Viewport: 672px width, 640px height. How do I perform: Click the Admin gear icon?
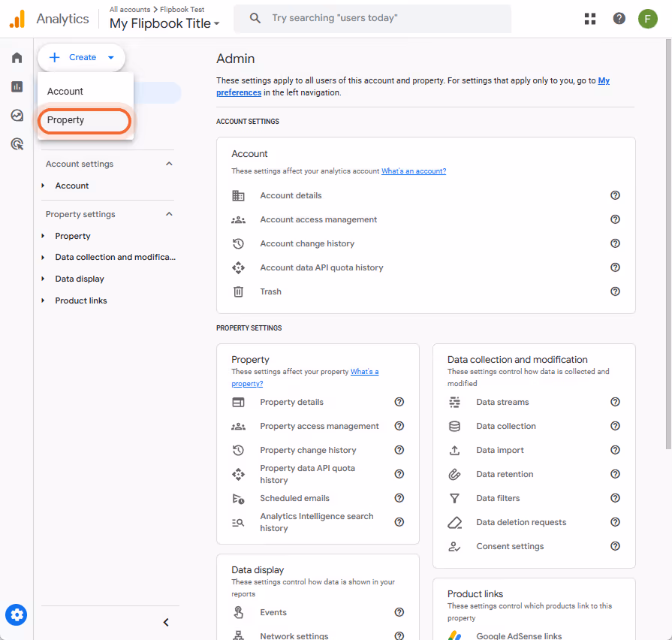[17, 614]
